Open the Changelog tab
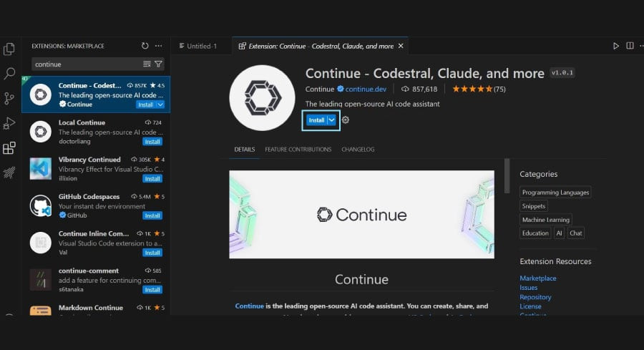The height and width of the screenshot is (350, 644). [358, 149]
